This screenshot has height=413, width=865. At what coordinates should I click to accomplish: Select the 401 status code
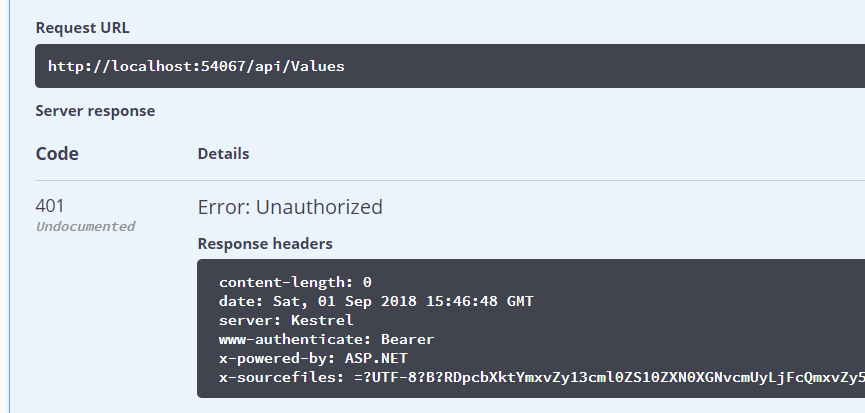pos(50,206)
